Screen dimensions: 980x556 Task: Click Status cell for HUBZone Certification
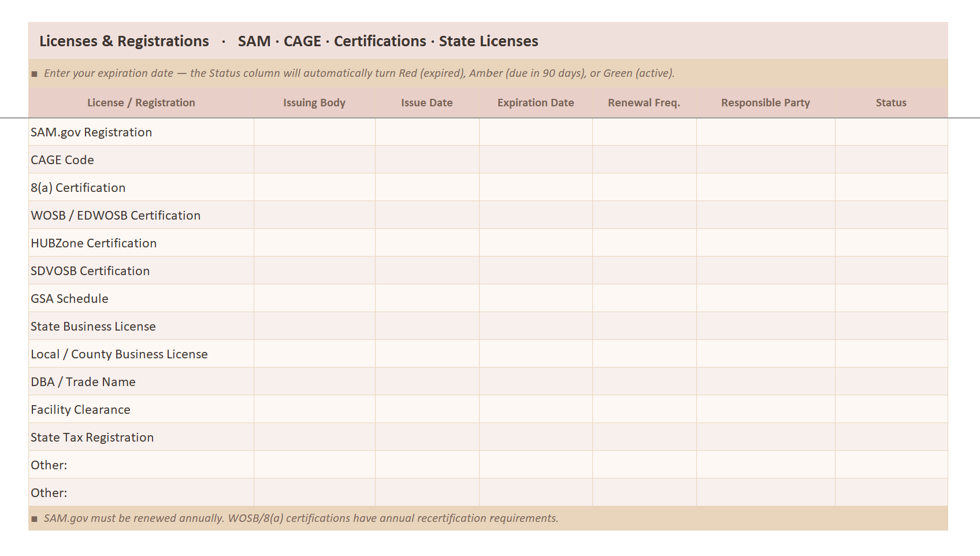891,243
